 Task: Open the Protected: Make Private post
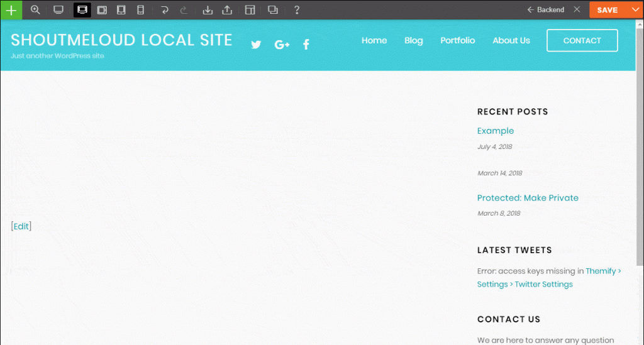(x=528, y=198)
